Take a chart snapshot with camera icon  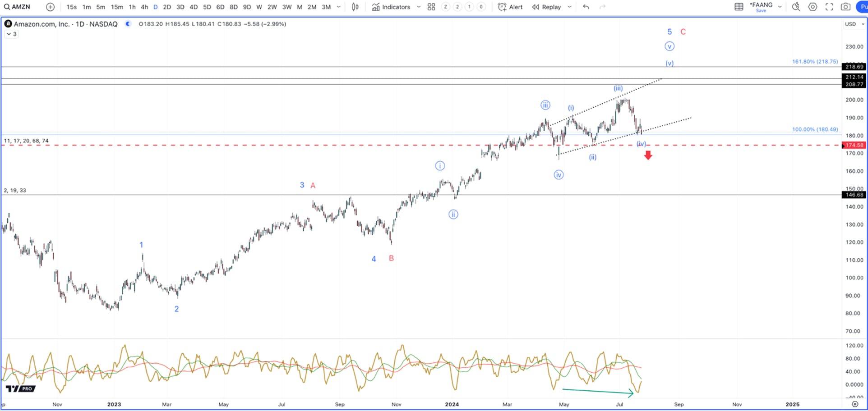click(x=846, y=7)
